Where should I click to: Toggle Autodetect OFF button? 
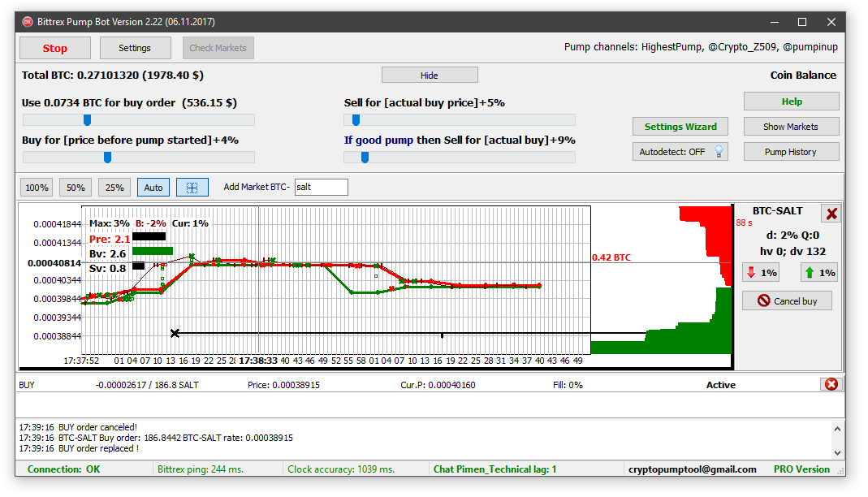pyautogui.click(x=680, y=152)
